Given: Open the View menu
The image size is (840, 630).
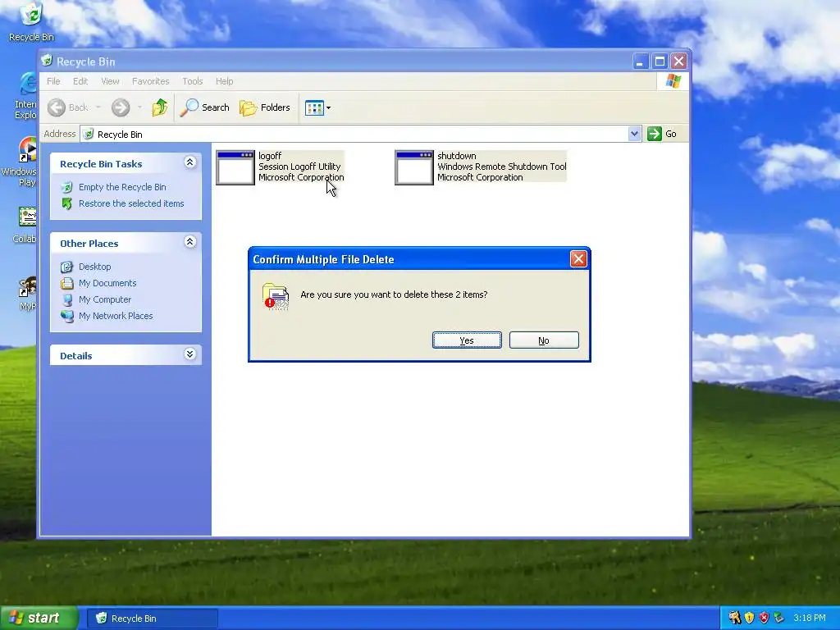Looking at the screenshot, I should [x=110, y=81].
